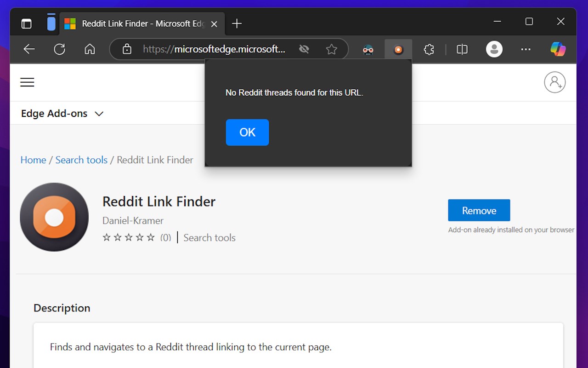This screenshot has height=368, width=588.
Task: Click the Description heading
Action: tap(62, 308)
